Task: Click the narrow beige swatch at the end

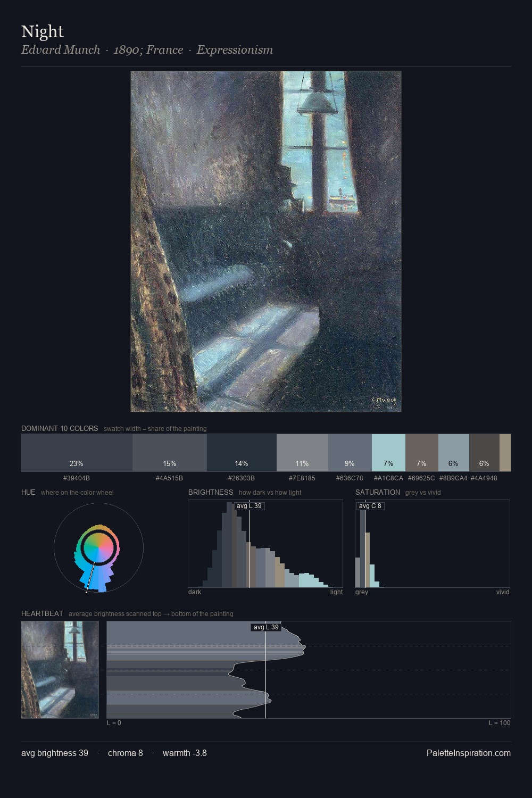Action: point(505,453)
